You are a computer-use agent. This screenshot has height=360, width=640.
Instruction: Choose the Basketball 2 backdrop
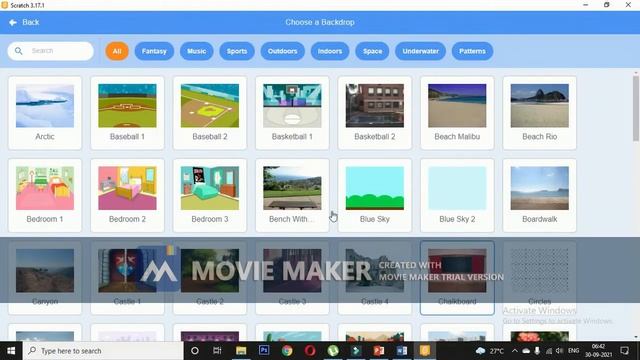(x=375, y=113)
